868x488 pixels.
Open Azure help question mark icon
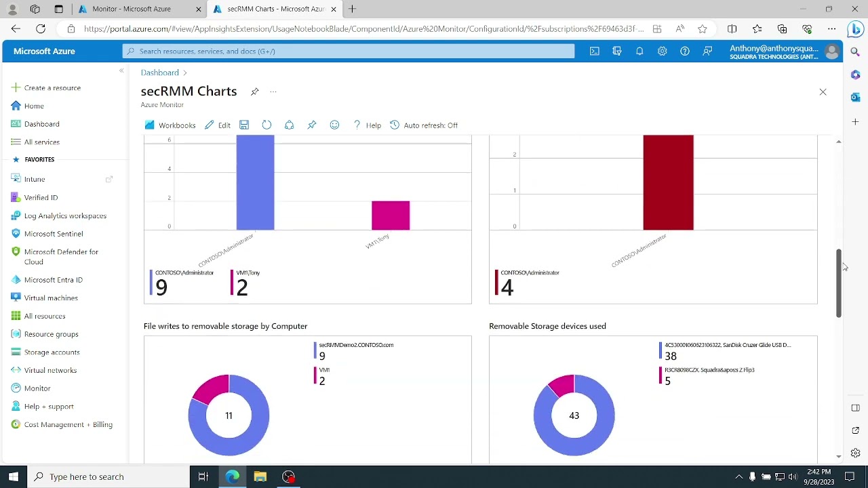pyautogui.click(x=685, y=51)
